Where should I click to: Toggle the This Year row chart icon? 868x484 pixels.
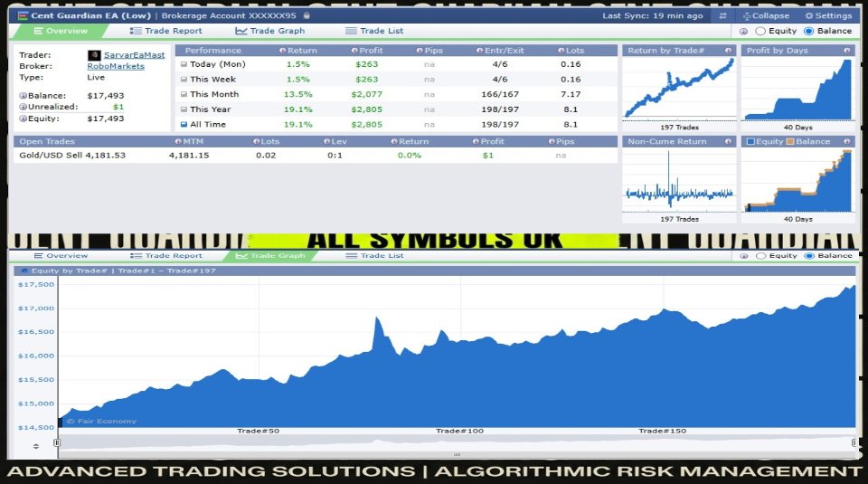[x=184, y=109]
